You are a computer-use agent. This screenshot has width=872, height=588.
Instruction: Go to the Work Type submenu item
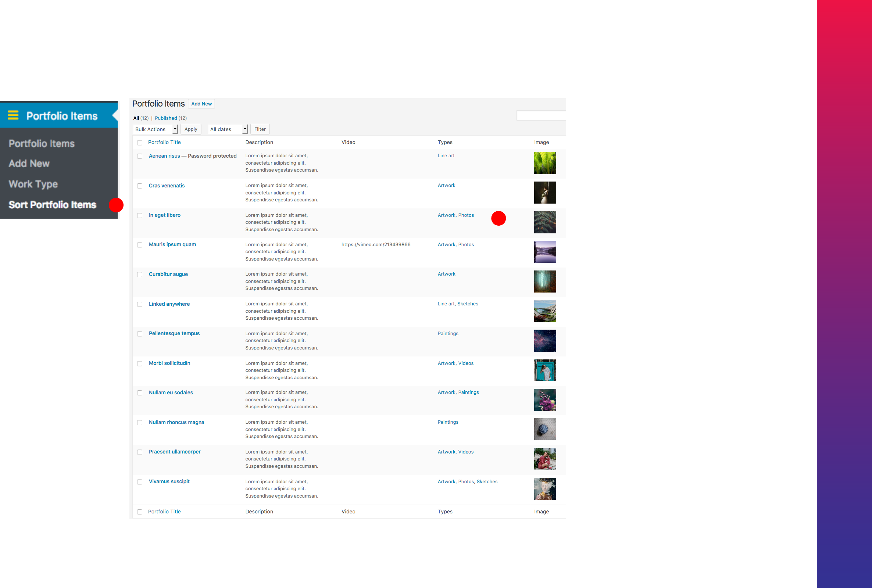click(33, 184)
